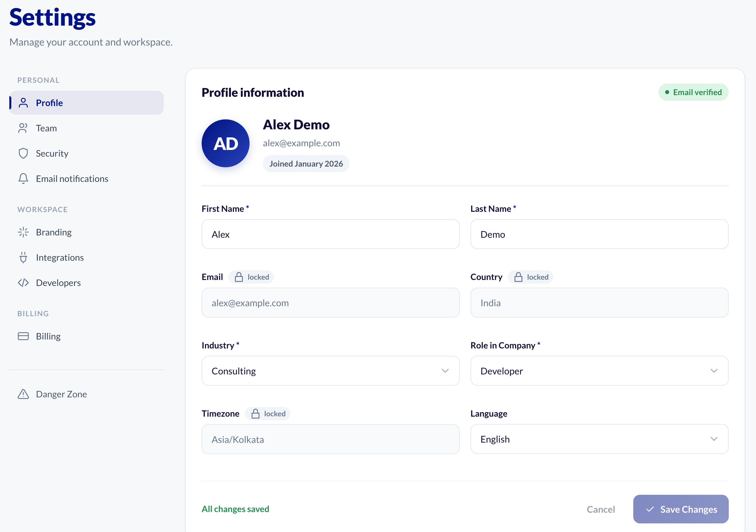Click the Profile person icon in sidebar
This screenshot has width=756, height=532.
(x=23, y=103)
